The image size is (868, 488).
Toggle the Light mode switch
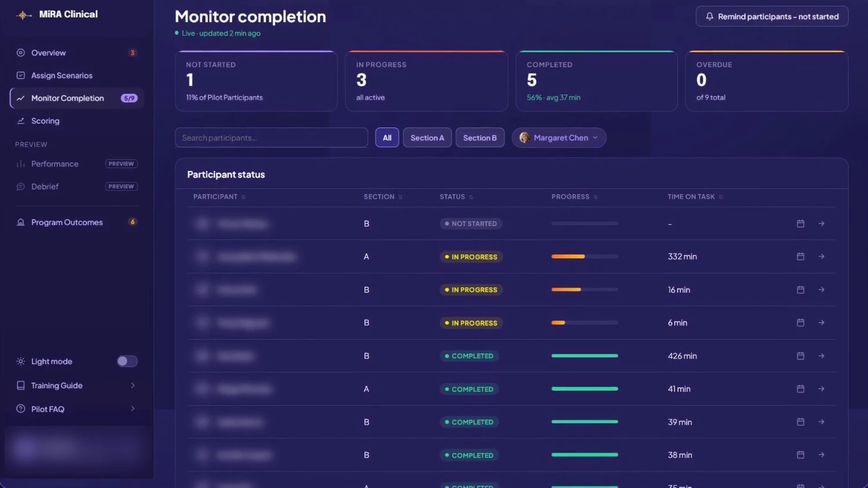click(x=127, y=361)
